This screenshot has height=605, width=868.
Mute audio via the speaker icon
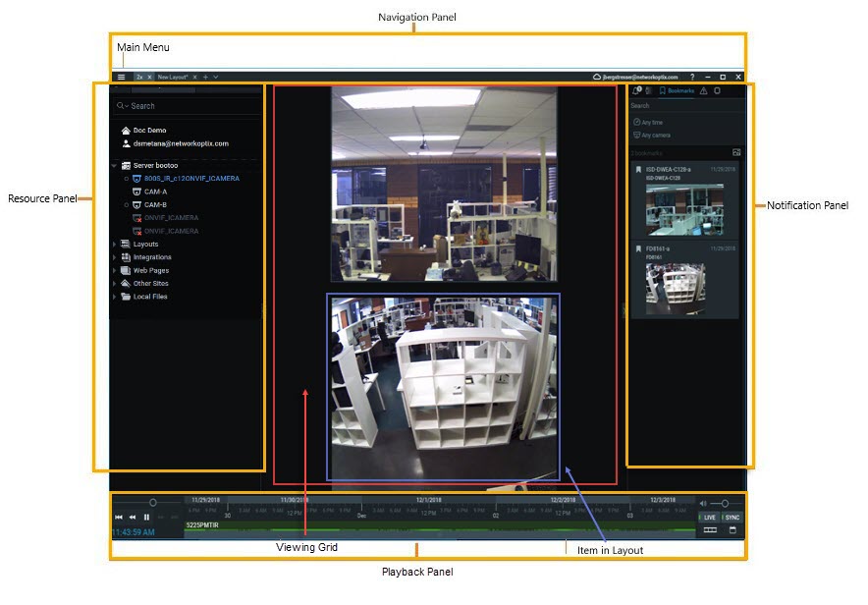coord(703,503)
